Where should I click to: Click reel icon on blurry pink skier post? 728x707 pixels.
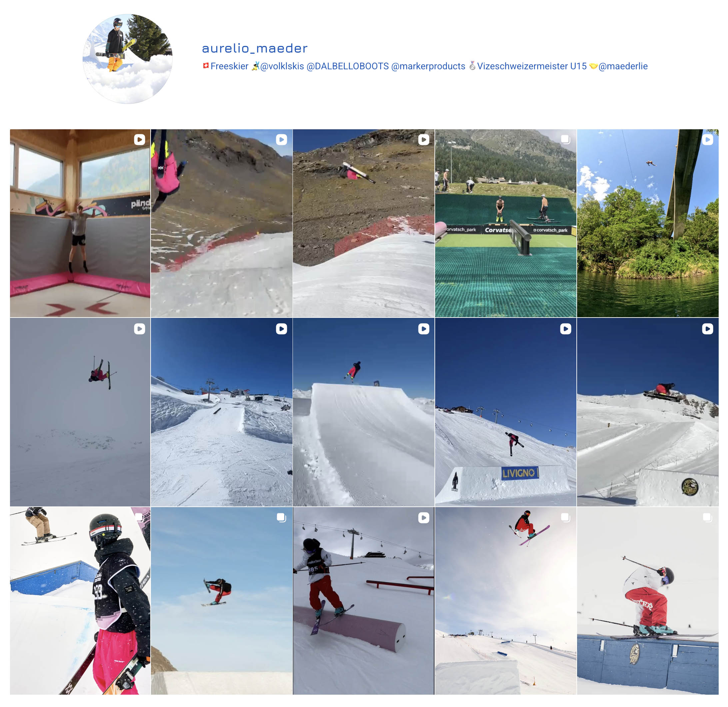(281, 140)
